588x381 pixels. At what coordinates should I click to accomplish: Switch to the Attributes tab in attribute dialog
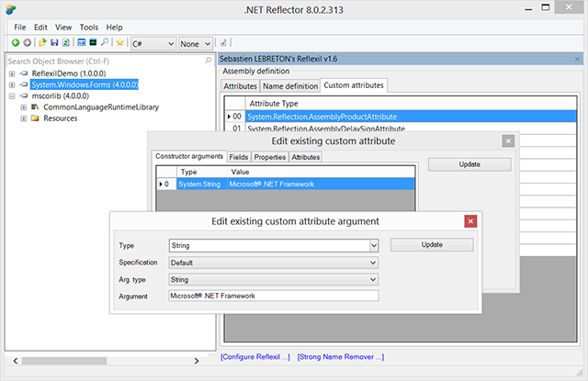click(306, 157)
